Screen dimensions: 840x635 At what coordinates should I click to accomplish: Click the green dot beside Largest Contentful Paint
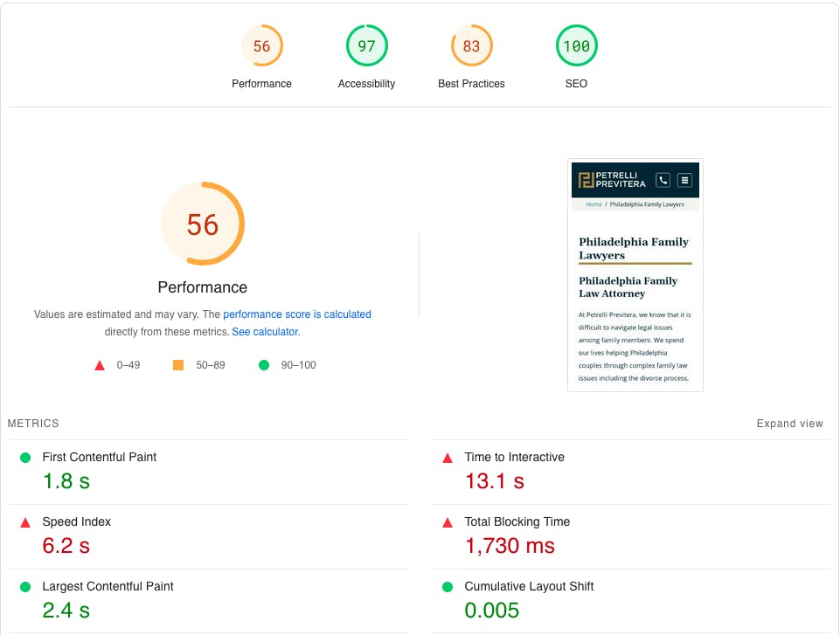tap(25, 587)
